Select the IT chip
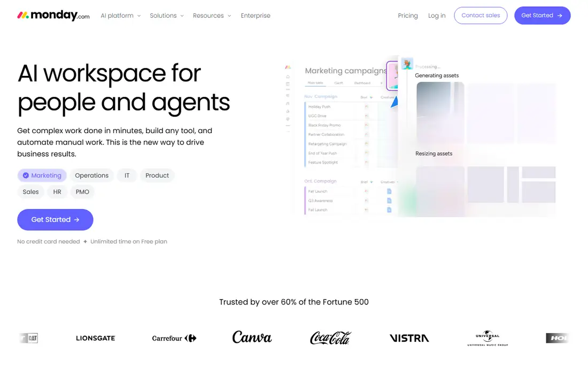 point(127,175)
